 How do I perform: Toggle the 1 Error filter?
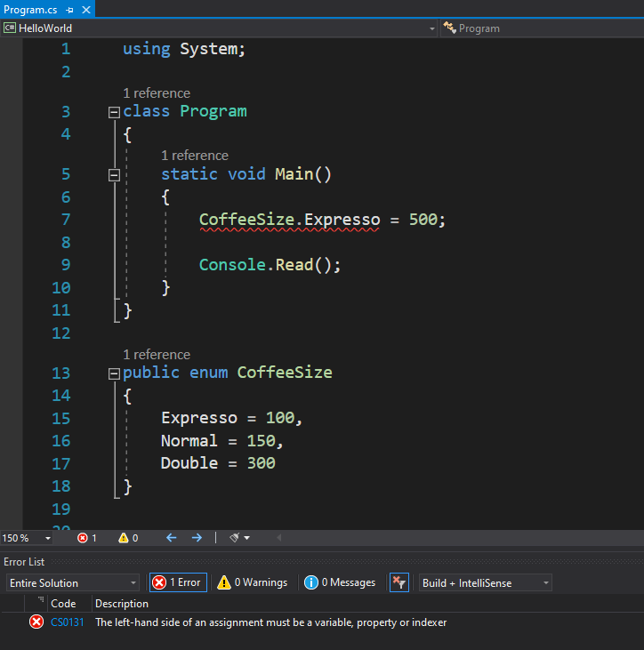pyautogui.click(x=178, y=582)
